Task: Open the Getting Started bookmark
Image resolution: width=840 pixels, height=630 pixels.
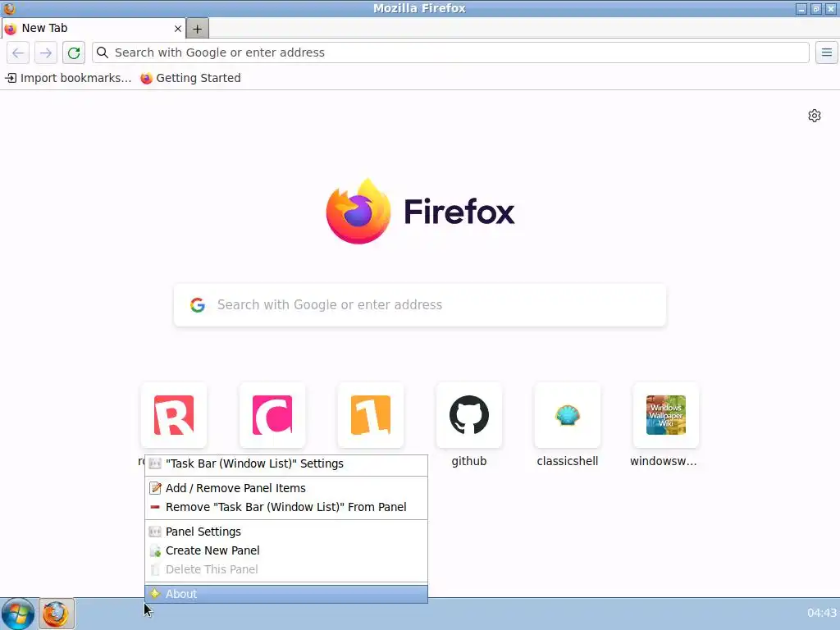Action: click(x=190, y=78)
